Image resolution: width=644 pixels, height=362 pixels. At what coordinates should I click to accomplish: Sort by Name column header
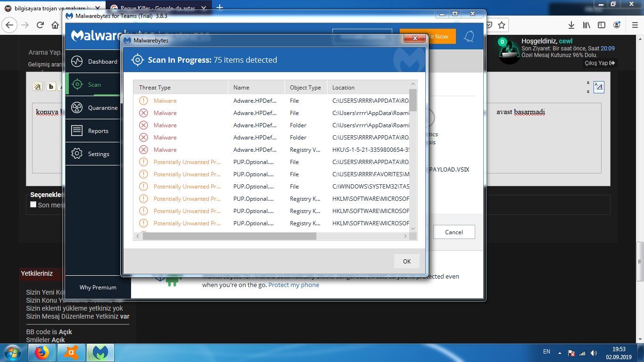click(256, 87)
